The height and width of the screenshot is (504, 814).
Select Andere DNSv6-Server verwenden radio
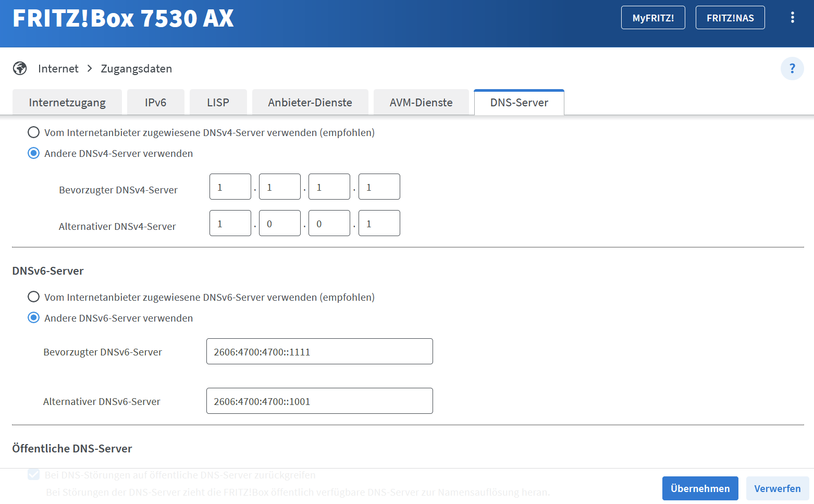(x=33, y=318)
